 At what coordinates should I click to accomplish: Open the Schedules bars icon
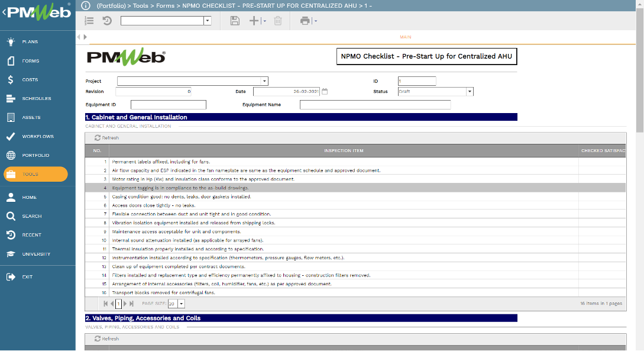pos(11,99)
